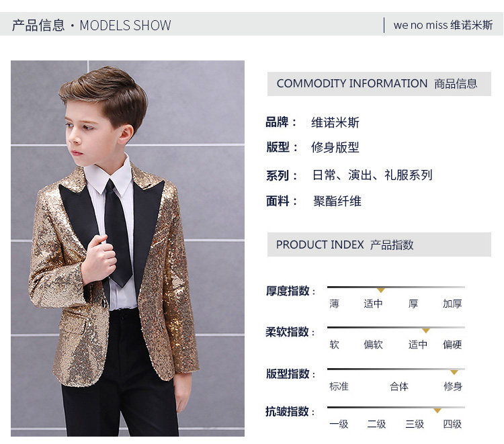This screenshot has width=504, height=444.
Task: Click the gold marker on 厚度指数 slider
Action: [381, 290]
